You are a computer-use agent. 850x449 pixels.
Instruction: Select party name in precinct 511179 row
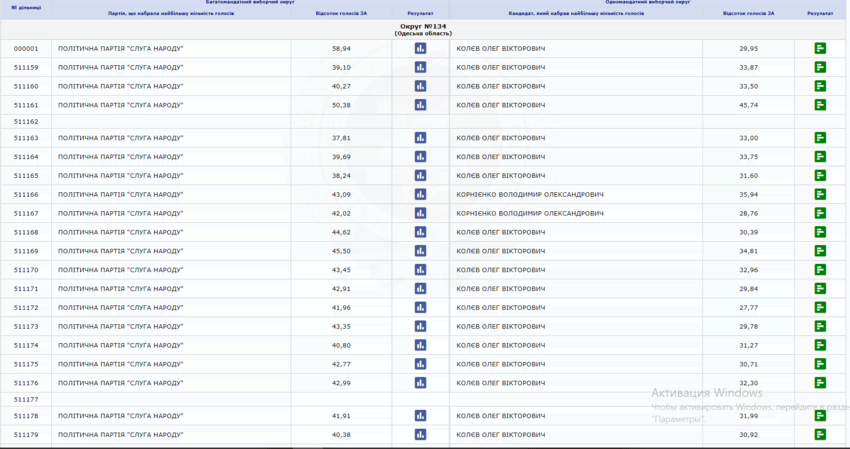pos(120,434)
